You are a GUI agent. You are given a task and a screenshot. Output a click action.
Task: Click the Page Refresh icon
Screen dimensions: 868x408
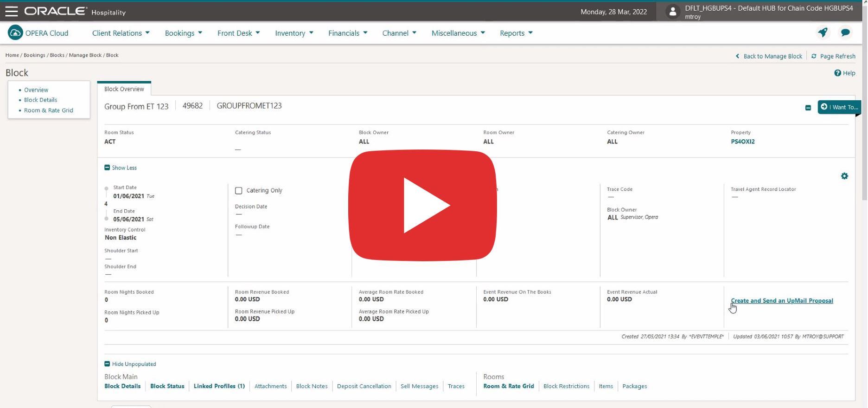[x=814, y=56]
